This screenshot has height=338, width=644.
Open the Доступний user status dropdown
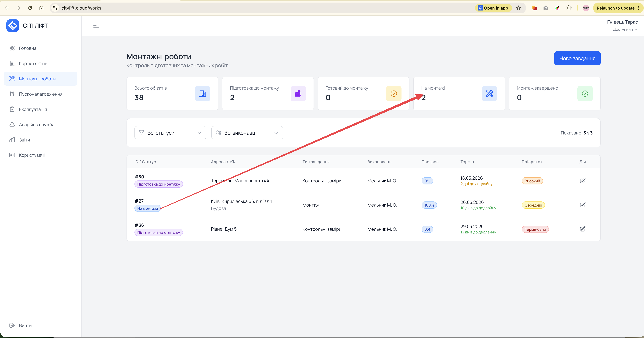(625, 29)
